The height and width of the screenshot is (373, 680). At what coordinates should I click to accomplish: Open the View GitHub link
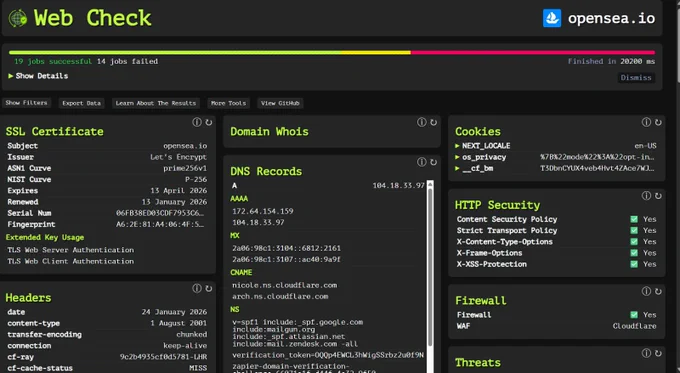point(280,103)
